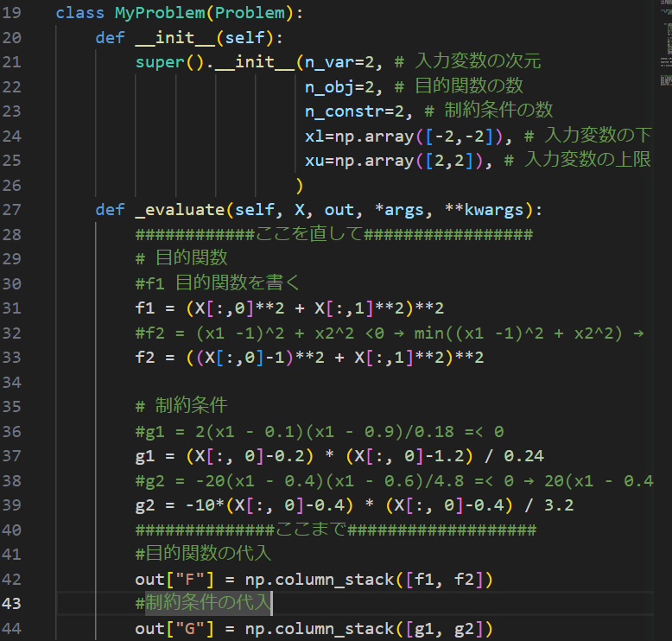Click the xu=np.array upper bound code
672x641 pixels.
[x=396, y=161]
